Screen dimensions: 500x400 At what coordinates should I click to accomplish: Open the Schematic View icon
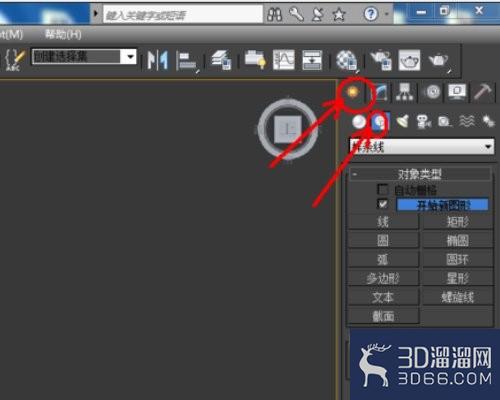pos(312,60)
